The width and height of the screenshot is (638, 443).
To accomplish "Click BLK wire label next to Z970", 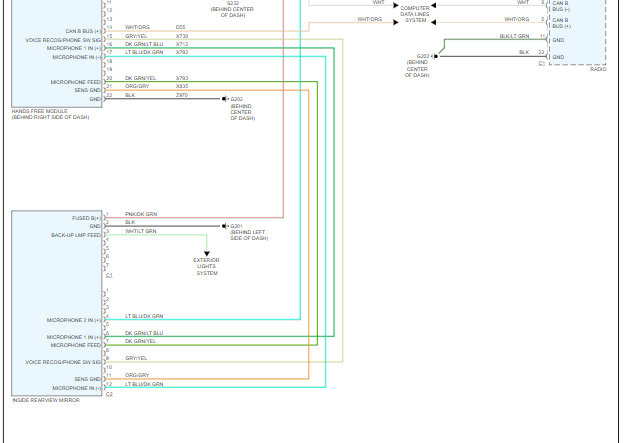I will [x=130, y=95].
